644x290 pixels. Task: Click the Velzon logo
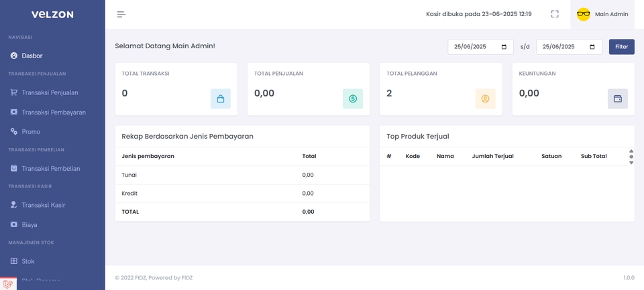(x=52, y=14)
